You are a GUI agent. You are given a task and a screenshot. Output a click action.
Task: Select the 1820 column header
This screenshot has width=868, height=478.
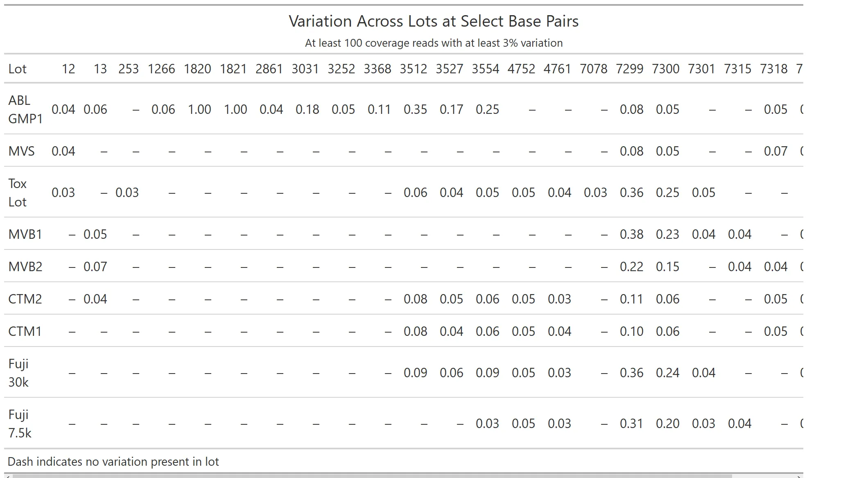tap(197, 69)
